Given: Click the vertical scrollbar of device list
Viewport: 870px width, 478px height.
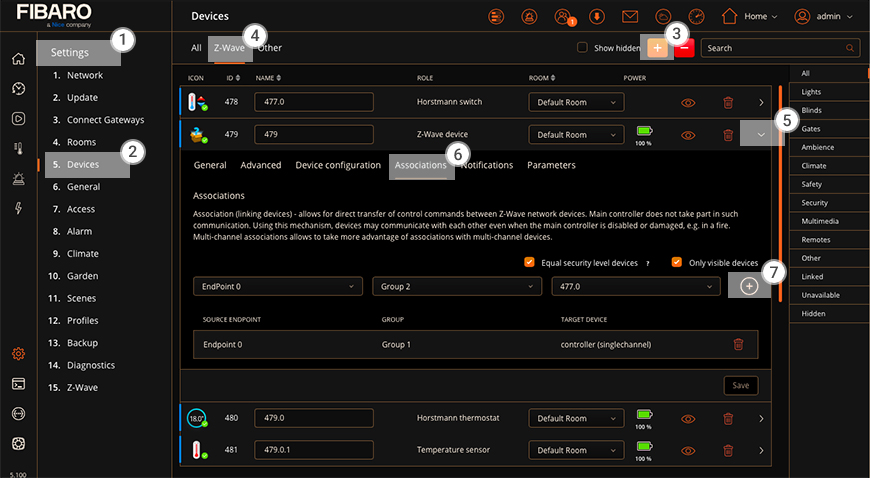Looking at the screenshot, I should pos(780,200).
